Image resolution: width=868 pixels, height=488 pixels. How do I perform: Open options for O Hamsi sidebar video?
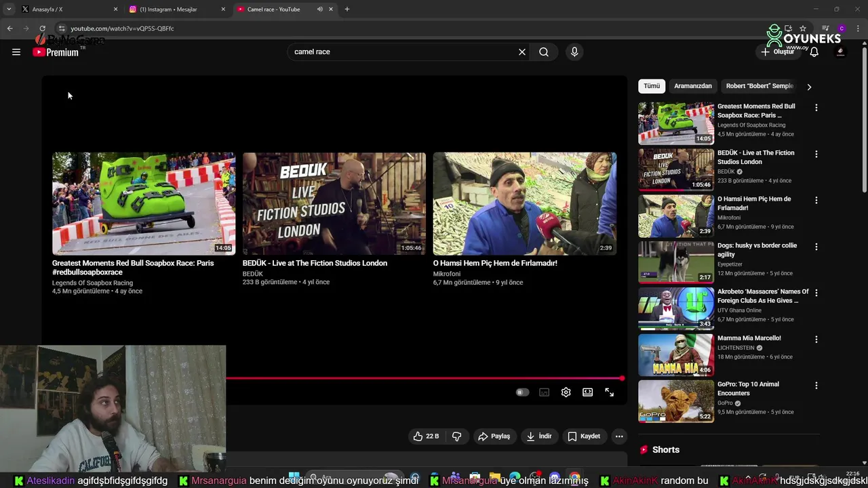[816, 200]
